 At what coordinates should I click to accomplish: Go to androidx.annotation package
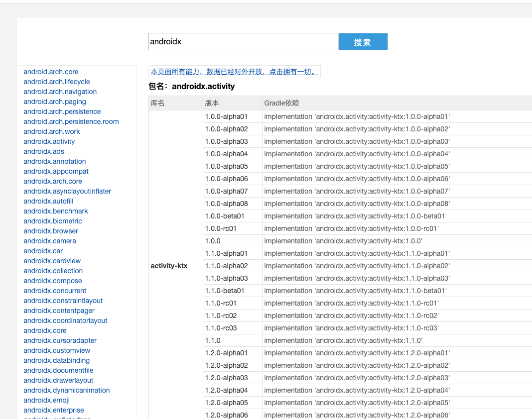click(55, 161)
